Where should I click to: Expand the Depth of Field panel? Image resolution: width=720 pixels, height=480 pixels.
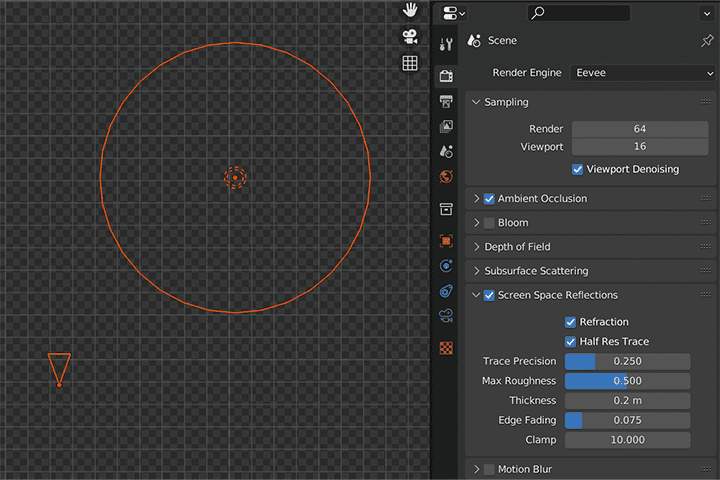click(476, 247)
